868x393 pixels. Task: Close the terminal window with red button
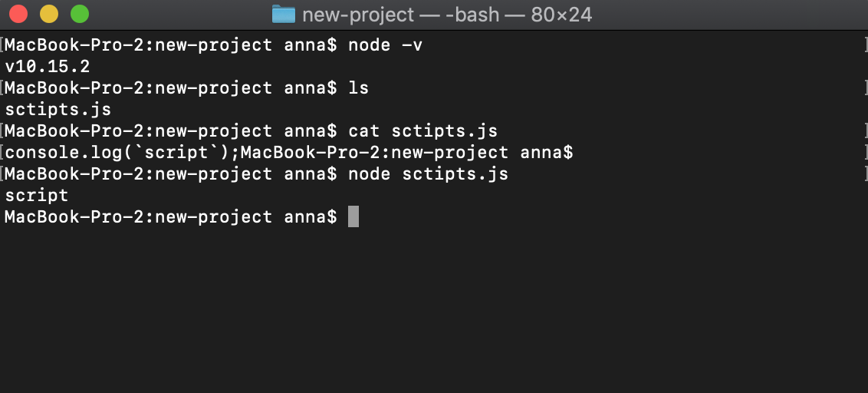[18, 14]
